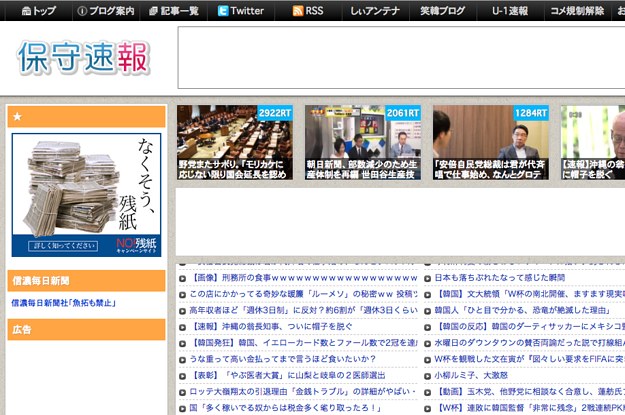Open the 1284RT 安倍自民党総裁 thumbnail

tap(490, 142)
